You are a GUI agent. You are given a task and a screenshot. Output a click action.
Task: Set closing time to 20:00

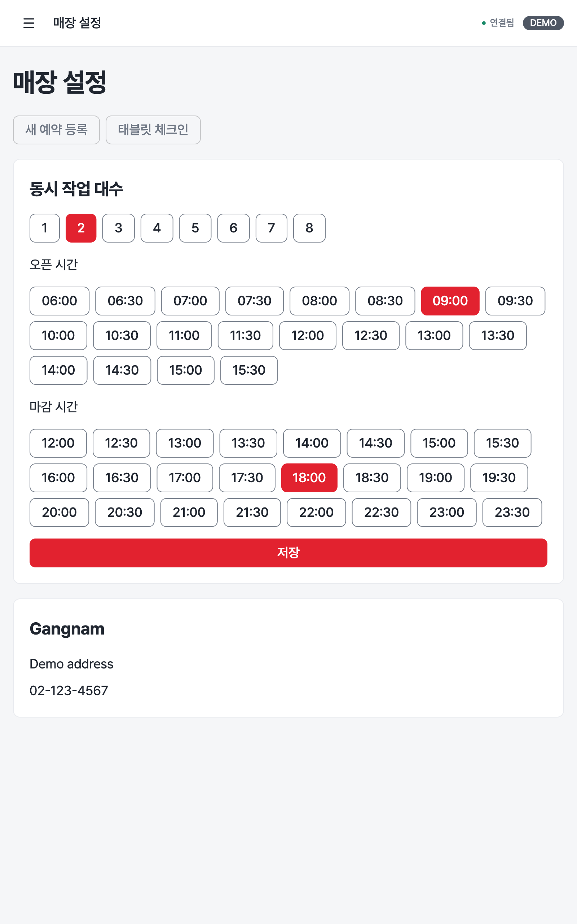(59, 513)
